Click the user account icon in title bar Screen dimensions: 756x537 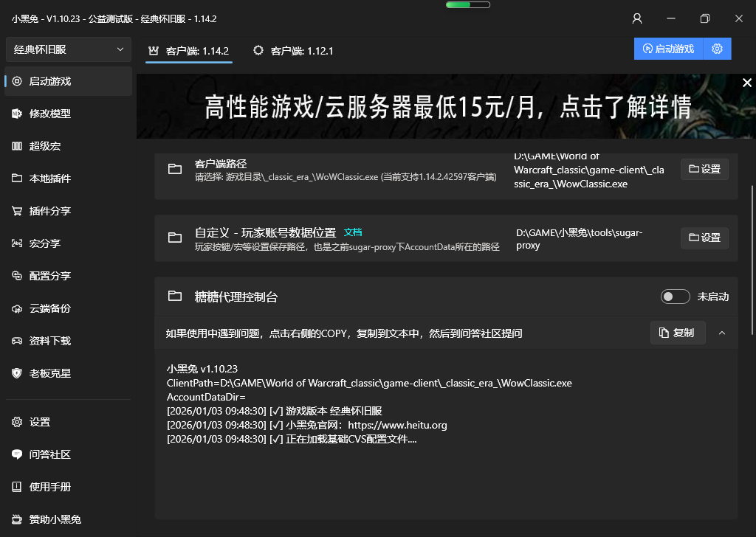[637, 18]
